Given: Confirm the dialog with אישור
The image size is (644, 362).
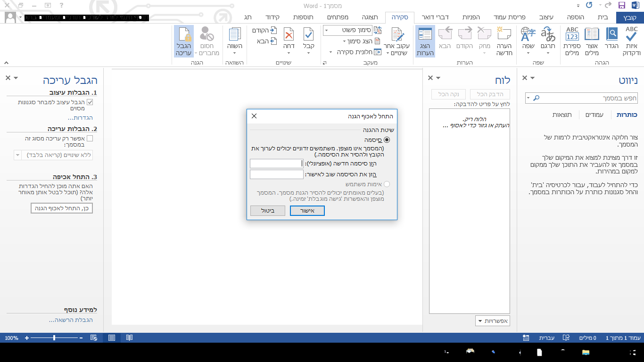Looking at the screenshot, I should tap(307, 211).
